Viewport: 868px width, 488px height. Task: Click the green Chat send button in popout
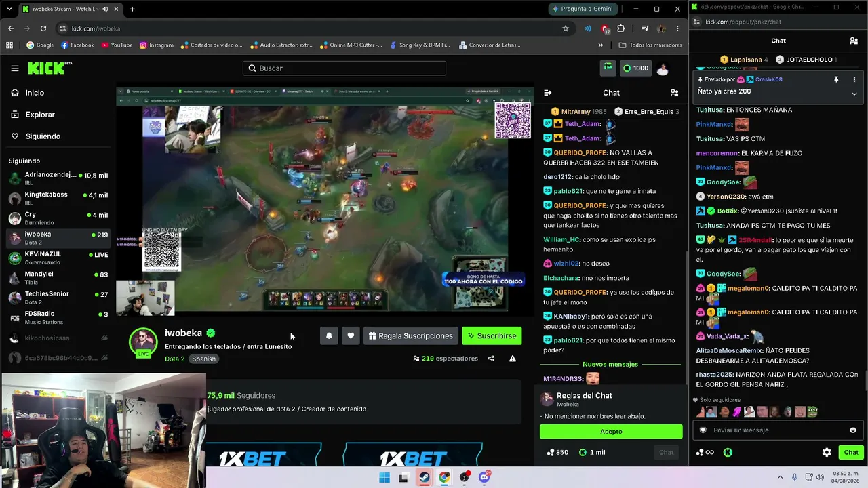coord(850,452)
